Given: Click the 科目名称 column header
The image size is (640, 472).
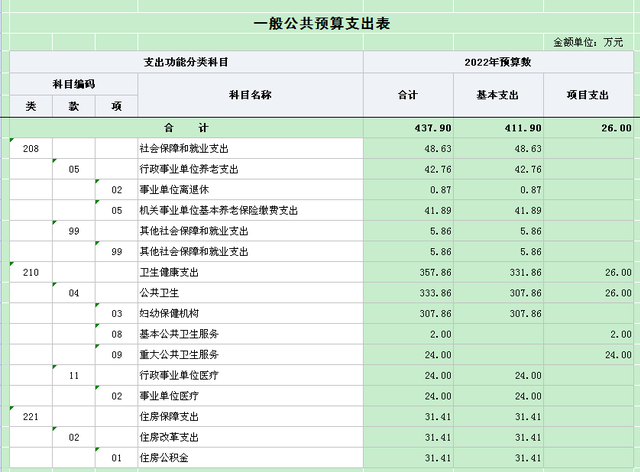Looking at the screenshot, I should 250,94.
